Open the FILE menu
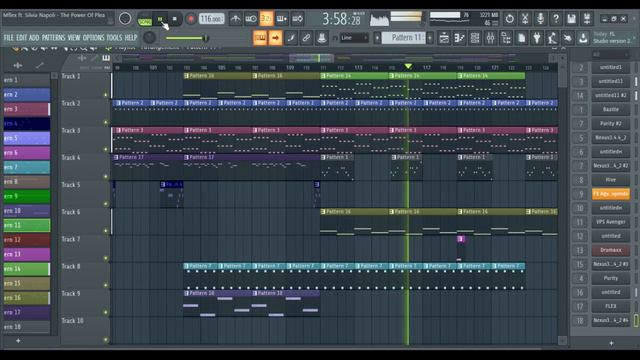Viewport: 640px width, 360px height. click(9, 38)
